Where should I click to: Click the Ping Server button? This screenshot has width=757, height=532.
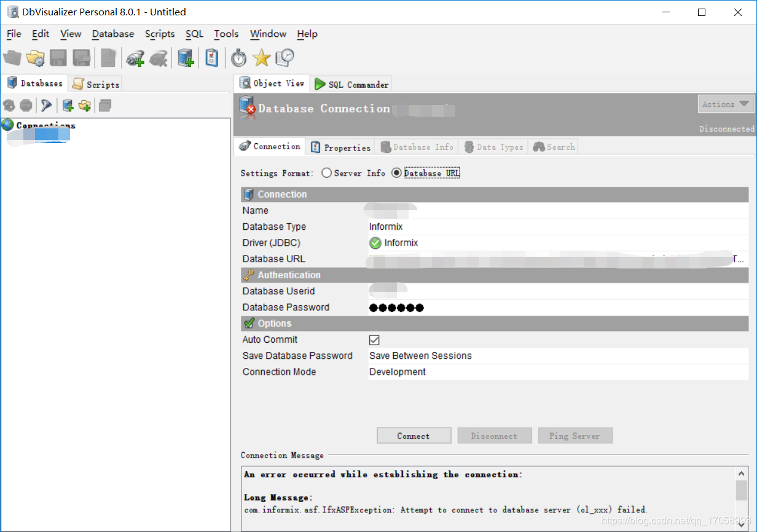575,435
